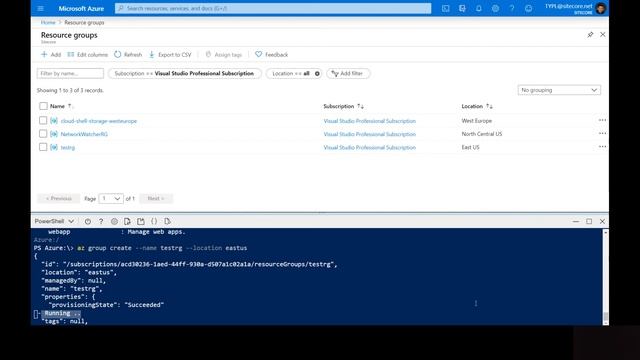Open portal settings gear

(495, 8)
